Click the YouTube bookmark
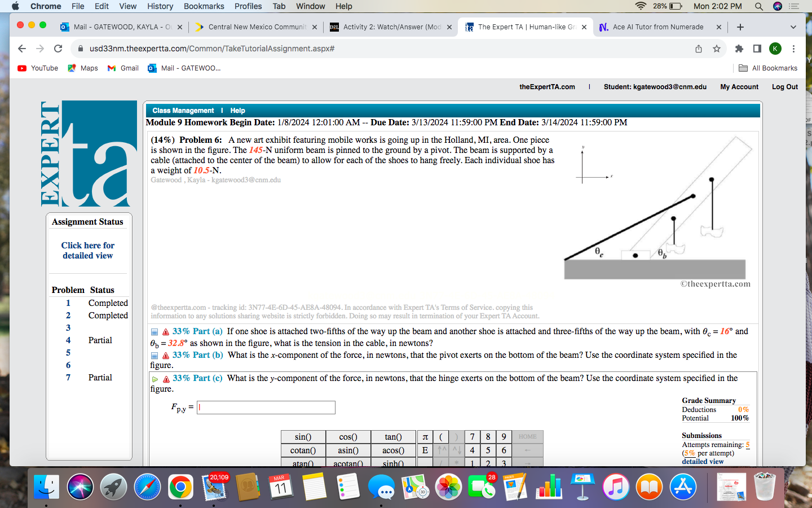 (38, 68)
